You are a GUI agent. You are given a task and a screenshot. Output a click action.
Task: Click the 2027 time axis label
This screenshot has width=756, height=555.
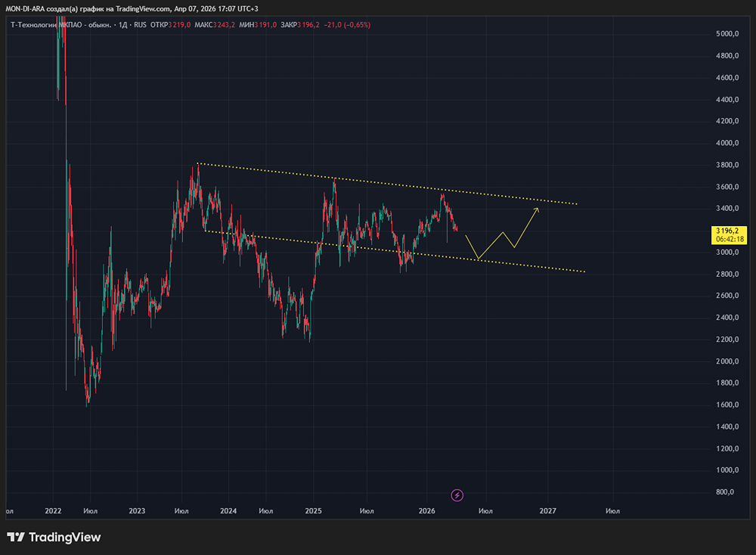547,510
